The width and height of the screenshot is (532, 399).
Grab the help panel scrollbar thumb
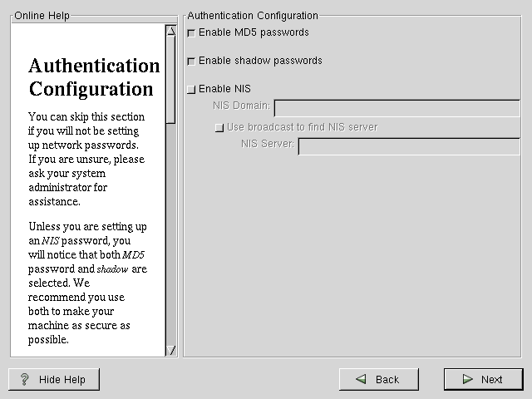[171, 79]
